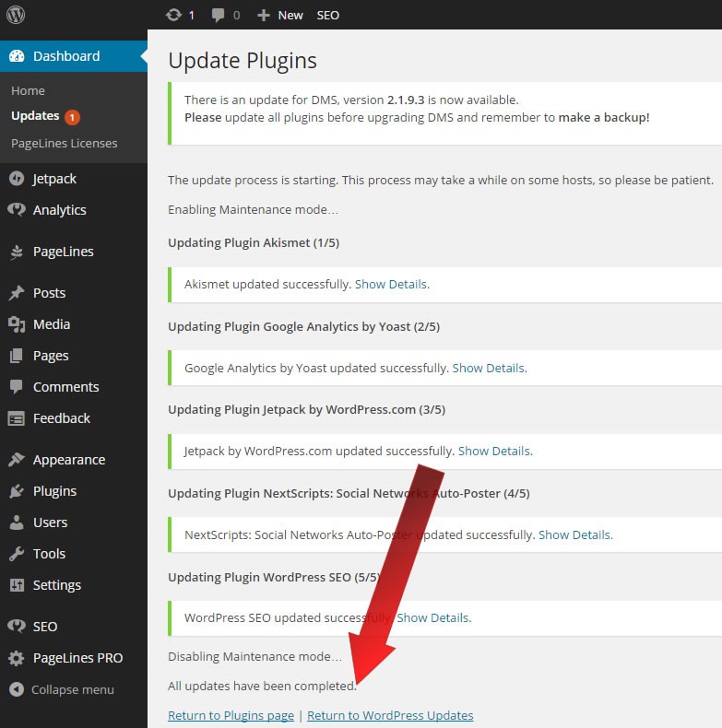Click Return to WordPress Updates link
The width and height of the screenshot is (722, 728).
[390, 716]
